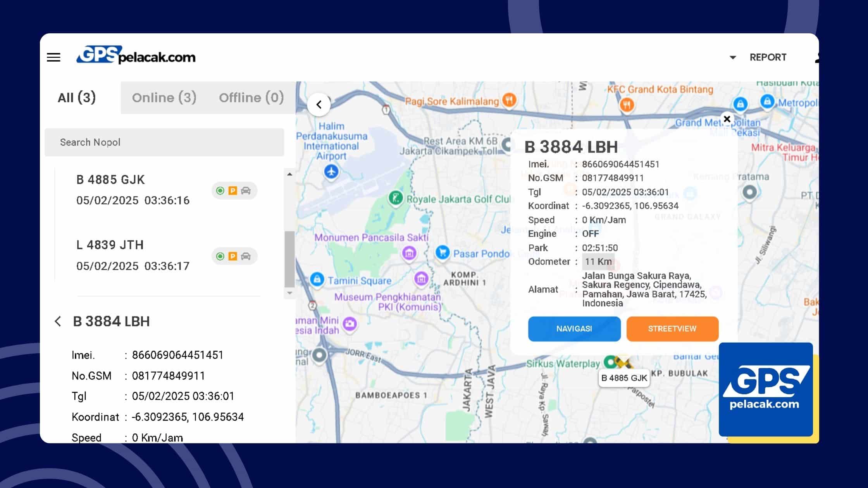
Task: Click GSM number 081774849911 in popup
Action: pos(613,178)
